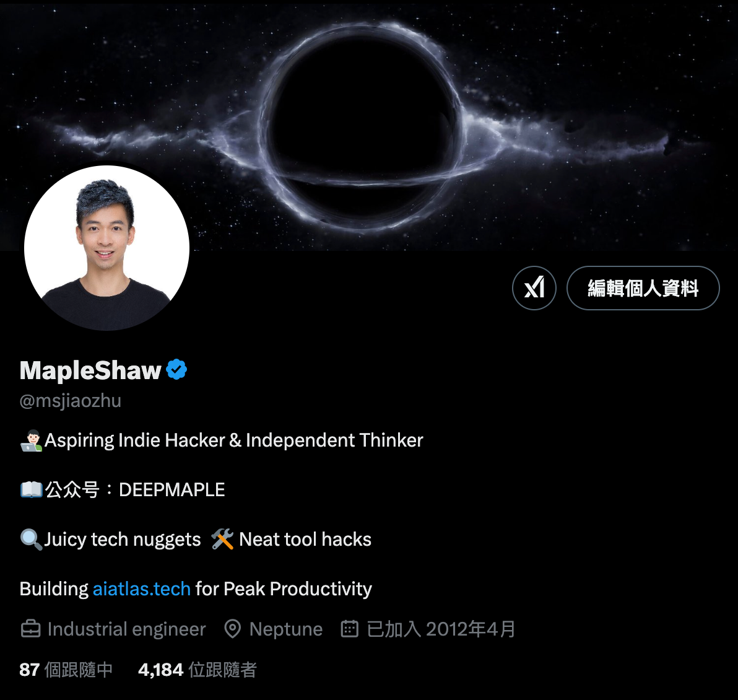Click the Neptune location label
Image resolution: width=738 pixels, height=700 pixels.
click(x=285, y=629)
